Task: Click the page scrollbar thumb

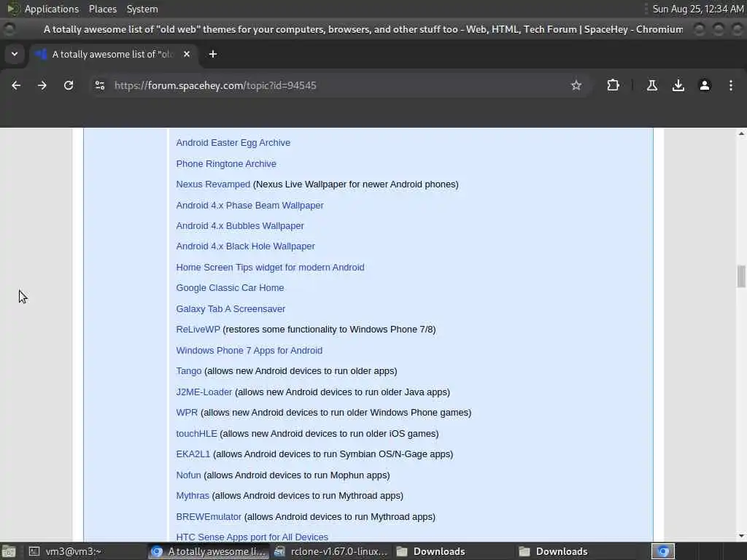Action: pyautogui.click(x=741, y=276)
